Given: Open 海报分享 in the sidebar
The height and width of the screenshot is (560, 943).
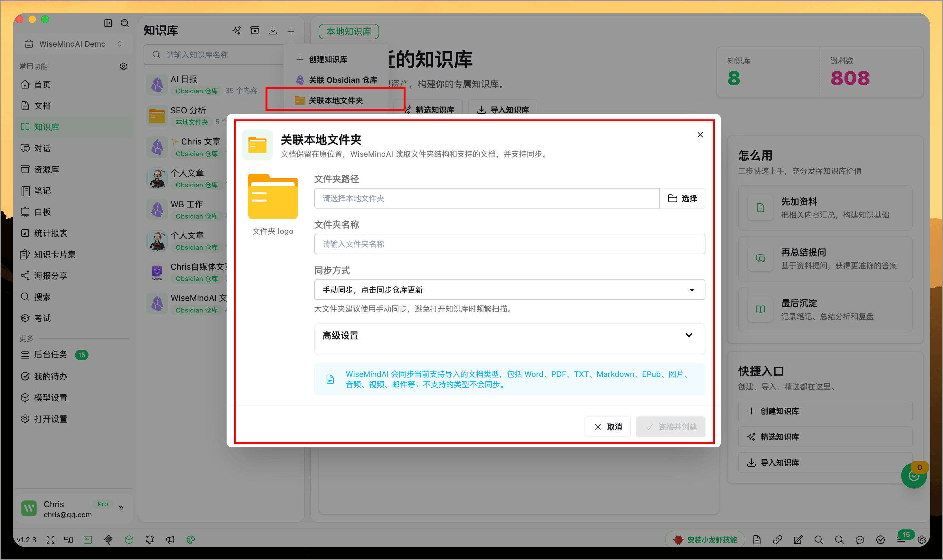Looking at the screenshot, I should 74,276.
